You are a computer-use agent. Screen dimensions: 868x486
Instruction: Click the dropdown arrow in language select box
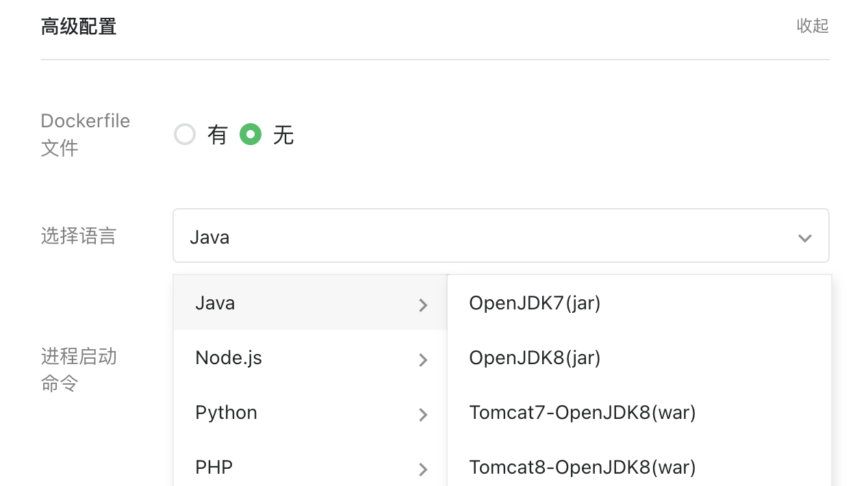click(804, 238)
